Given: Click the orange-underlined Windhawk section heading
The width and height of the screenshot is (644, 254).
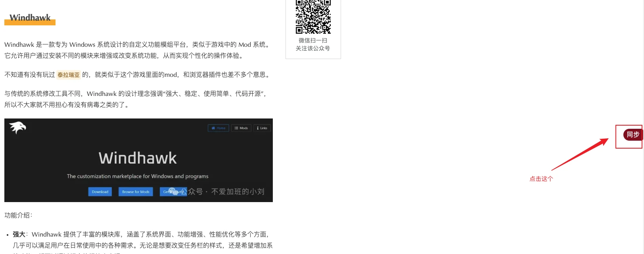Looking at the screenshot, I should [30, 18].
